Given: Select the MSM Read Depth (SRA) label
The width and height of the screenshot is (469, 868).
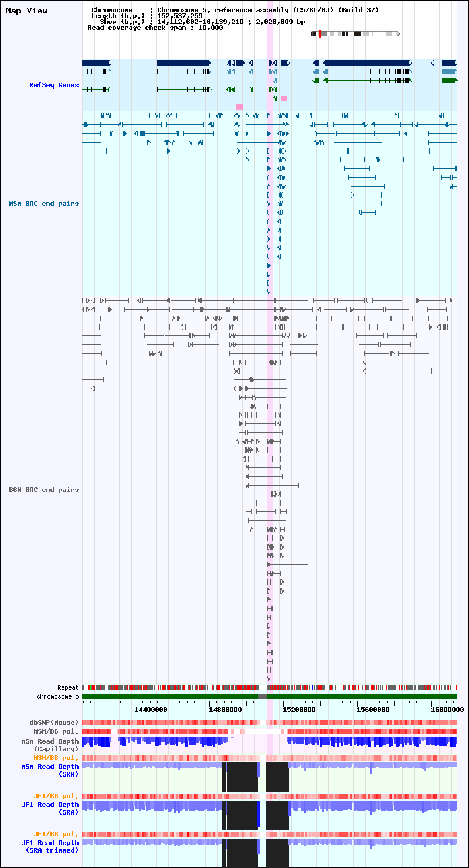Looking at the screenshot, I should pyautogui.click(x=50, y=770).
